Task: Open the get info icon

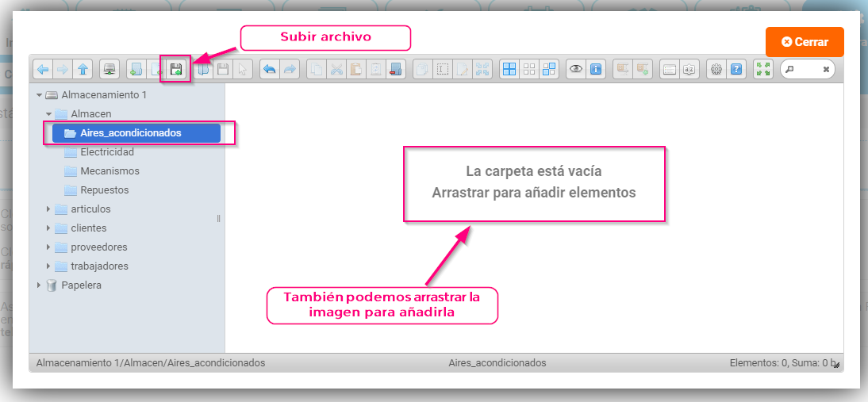Action: [x=596, y=69]
